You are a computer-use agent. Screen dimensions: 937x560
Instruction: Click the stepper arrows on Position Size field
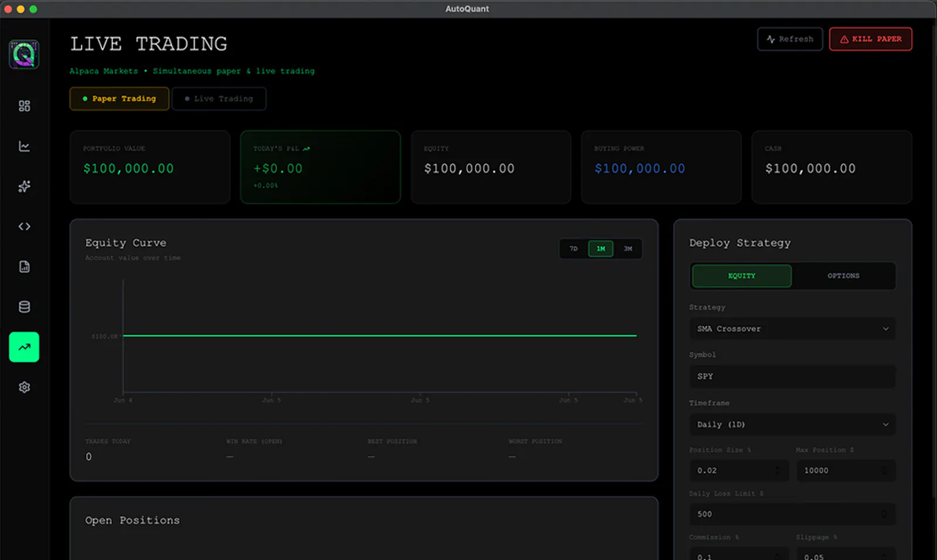click(x=777, y=470)
